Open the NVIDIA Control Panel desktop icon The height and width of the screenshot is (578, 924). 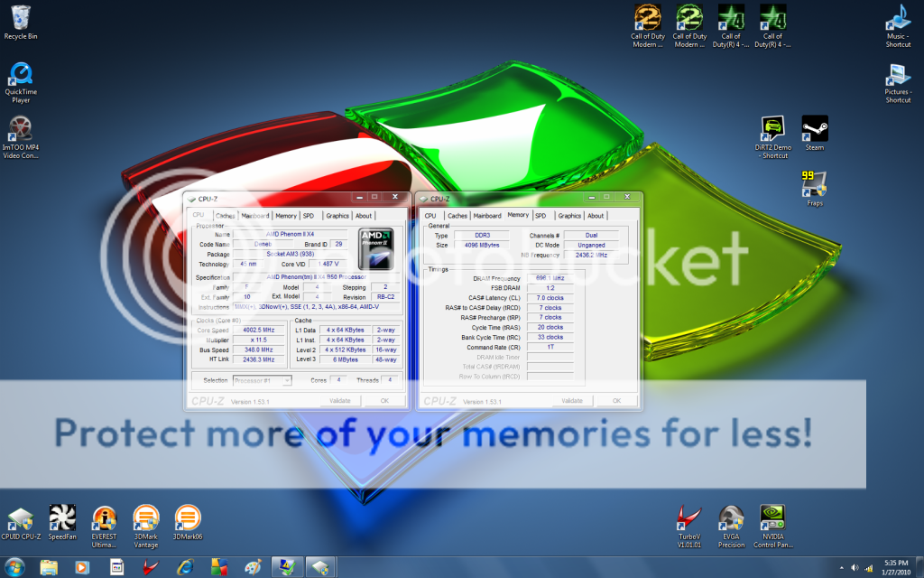click(773, 527)
